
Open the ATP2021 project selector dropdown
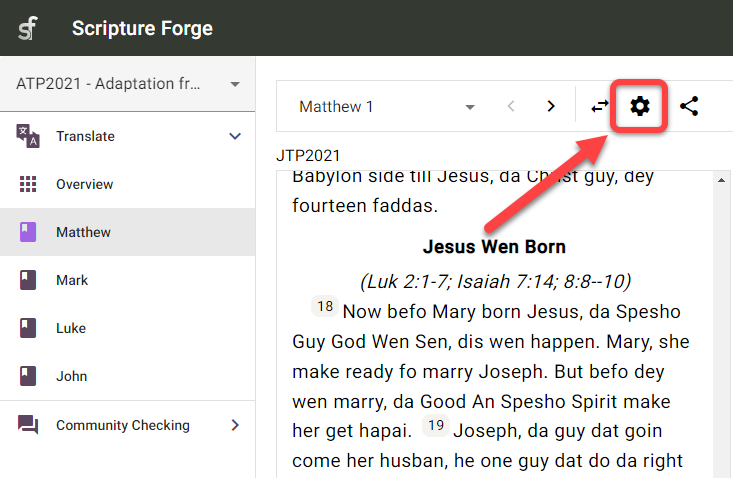pyautogui.click(x=128, y=84)
